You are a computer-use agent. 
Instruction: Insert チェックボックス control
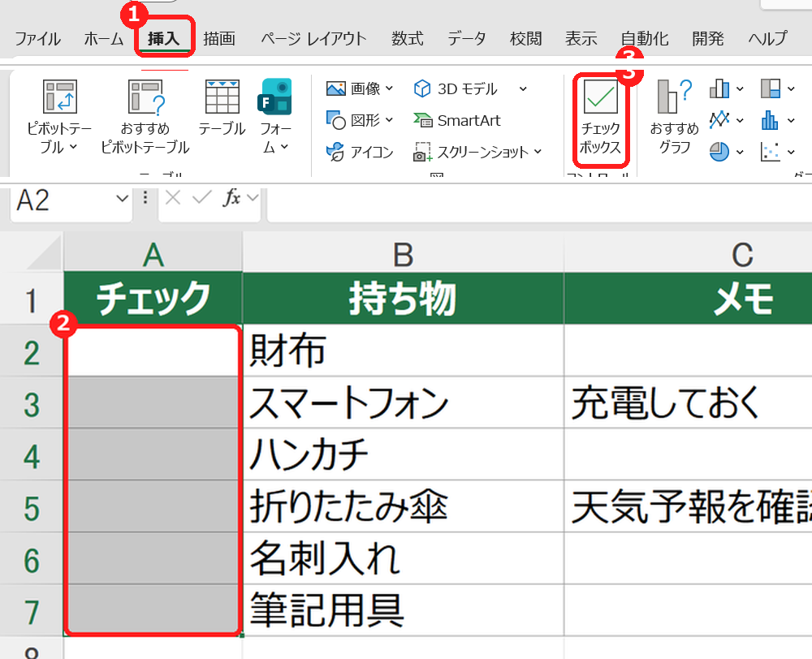(x=601, y=117)
